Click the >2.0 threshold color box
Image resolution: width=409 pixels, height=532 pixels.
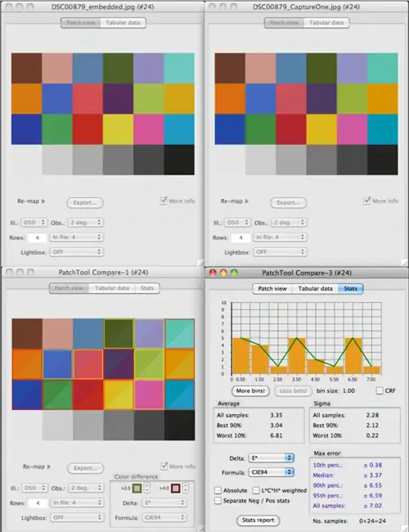pyautogui.click(x=137, y=489)
